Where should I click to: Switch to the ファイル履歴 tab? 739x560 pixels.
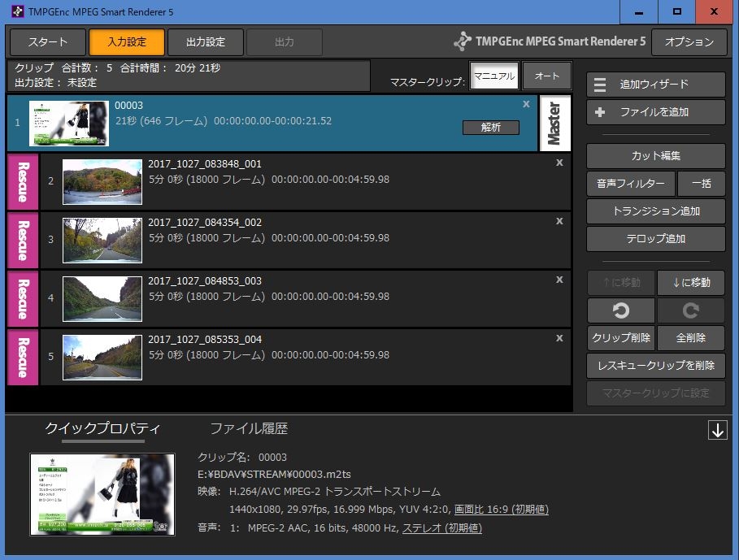(249, 428)
